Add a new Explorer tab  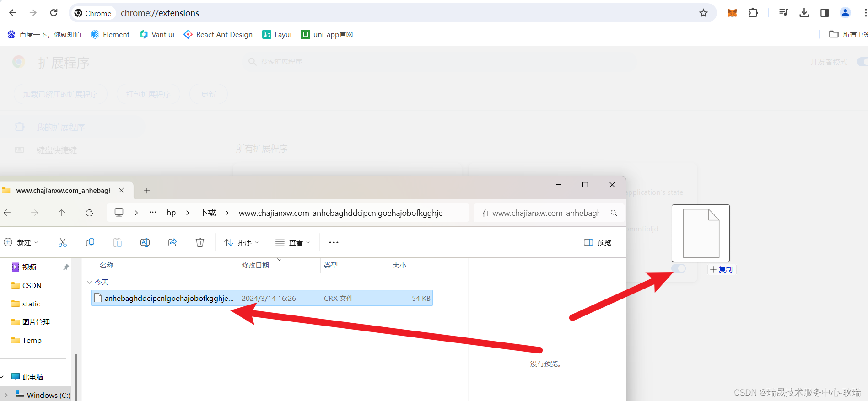[147, 191]
